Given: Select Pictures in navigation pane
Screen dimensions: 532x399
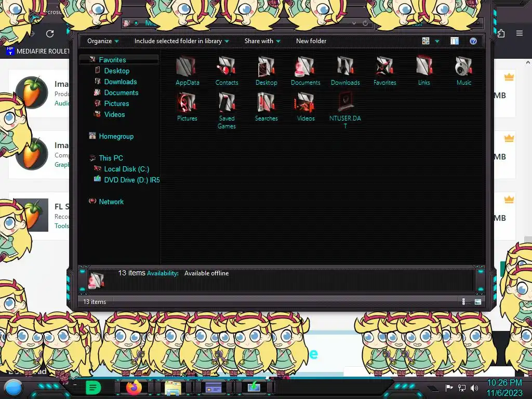Looking at the screenshot, I should pyautogui.click(x=116, y=103).
